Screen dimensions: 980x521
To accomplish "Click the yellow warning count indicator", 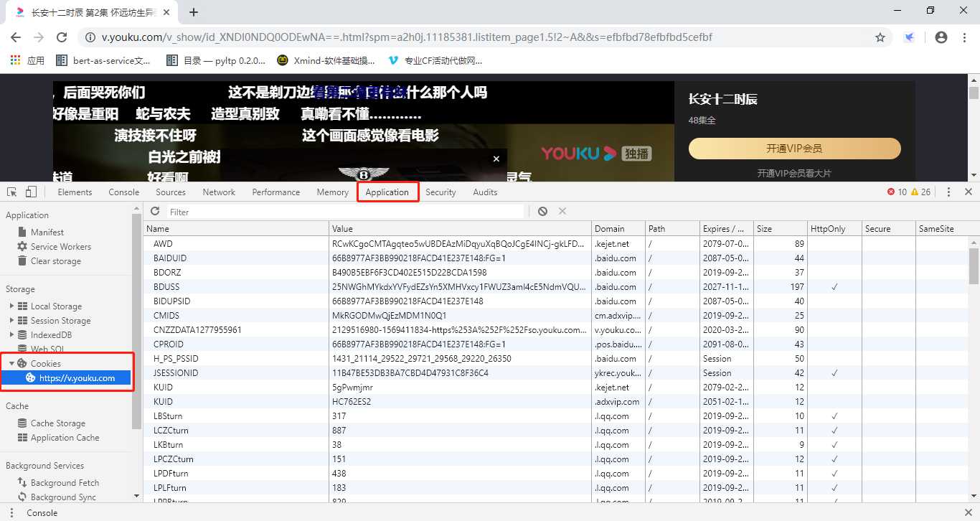I will [920, 192].
